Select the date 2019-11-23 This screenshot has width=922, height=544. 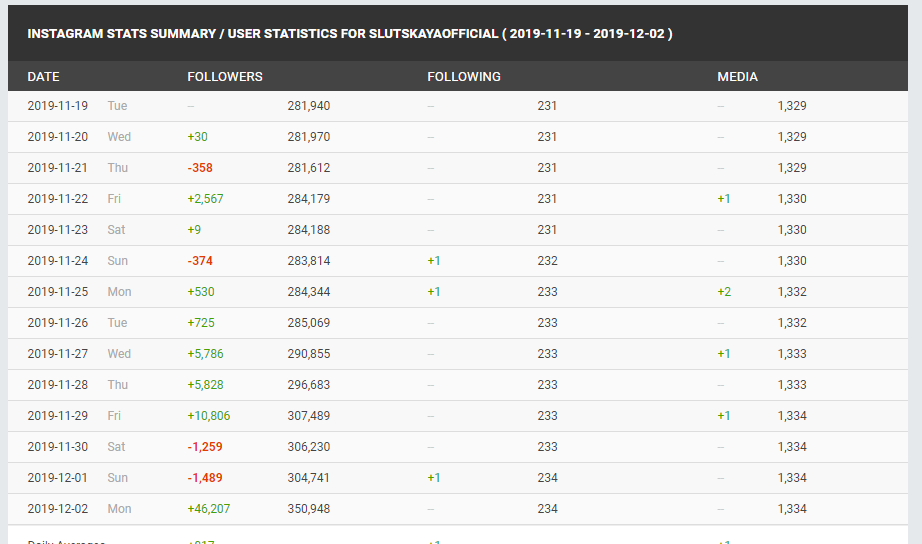[x=58, y=230]
